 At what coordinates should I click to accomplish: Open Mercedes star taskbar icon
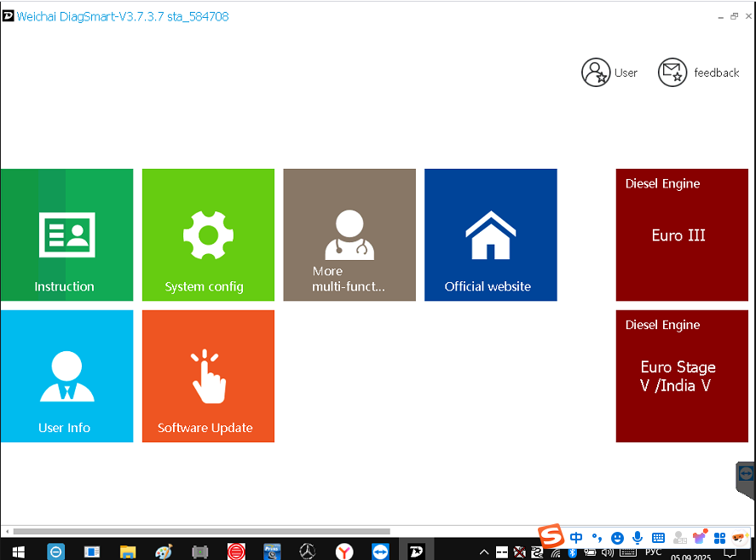(308, 551)
